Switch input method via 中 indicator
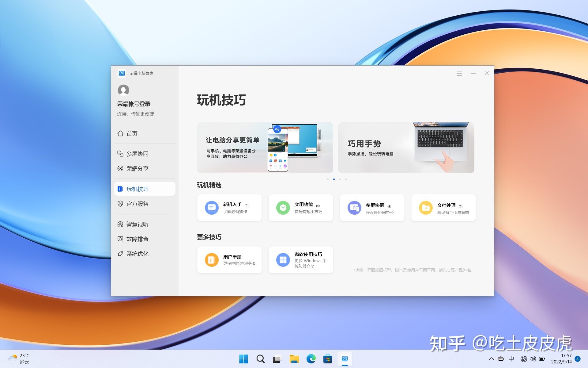Screen dimensions: 588x368 coord(511,359)
